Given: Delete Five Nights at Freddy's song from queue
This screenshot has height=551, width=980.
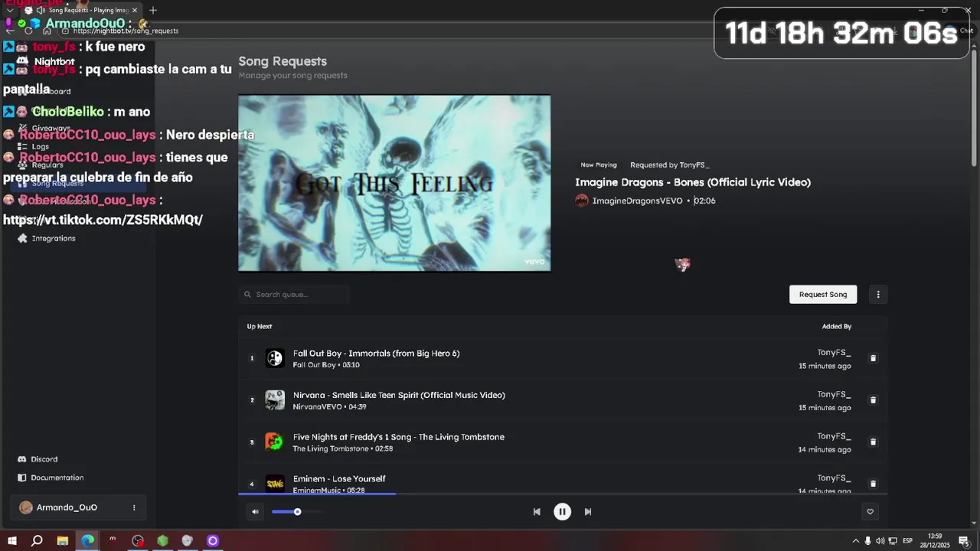Looking at the screenshot, I should 873,442.
